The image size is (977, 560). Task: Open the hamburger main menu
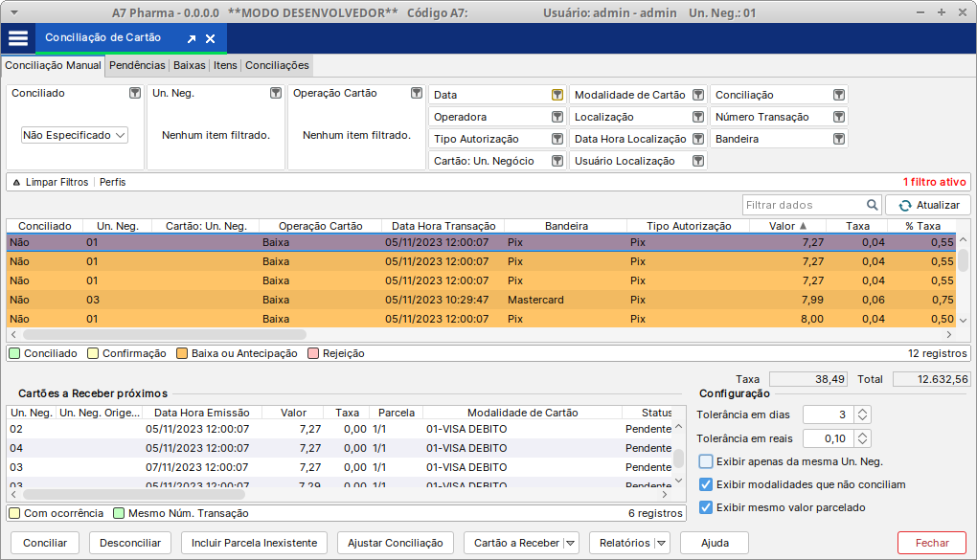coord(18,38)
